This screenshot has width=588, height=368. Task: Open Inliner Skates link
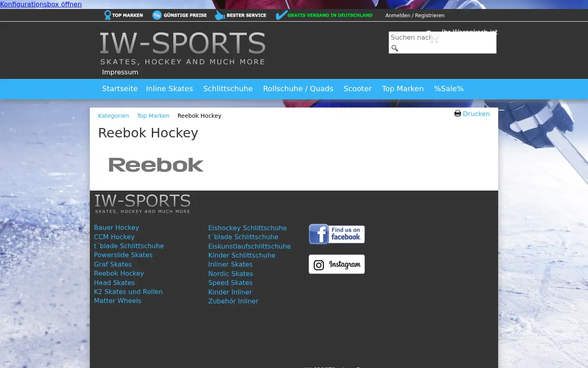(230, 264)
